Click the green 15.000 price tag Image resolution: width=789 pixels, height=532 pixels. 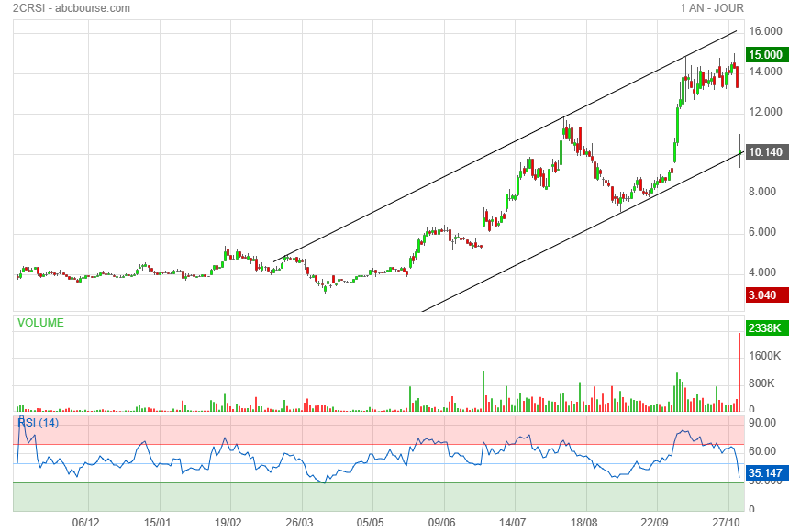click(764, 54)
